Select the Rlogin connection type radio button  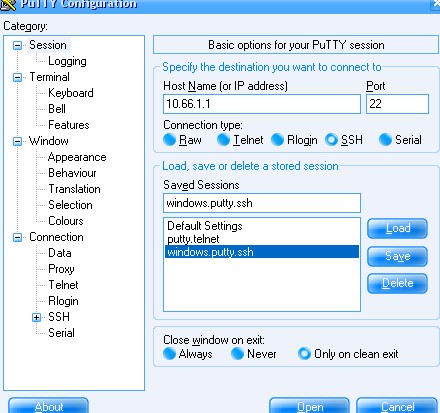pos(277,140)
